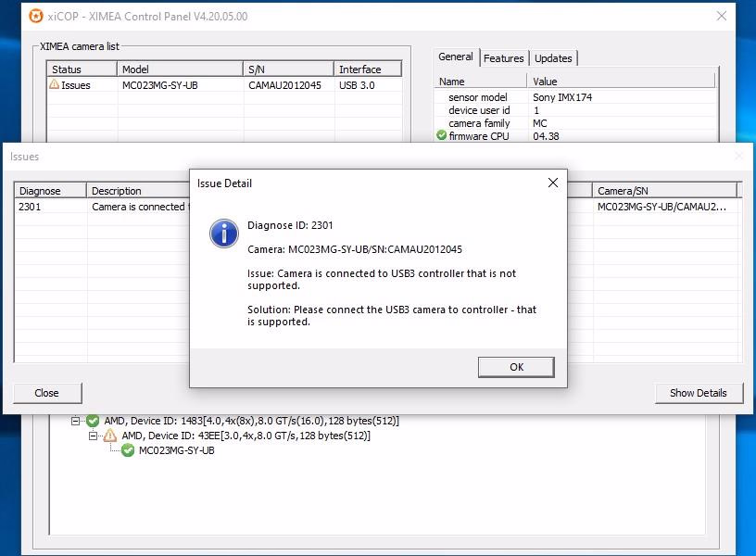Click the Model column header in camera list
The width and height of the screenshot is (756, 556).
pos(181,69)
